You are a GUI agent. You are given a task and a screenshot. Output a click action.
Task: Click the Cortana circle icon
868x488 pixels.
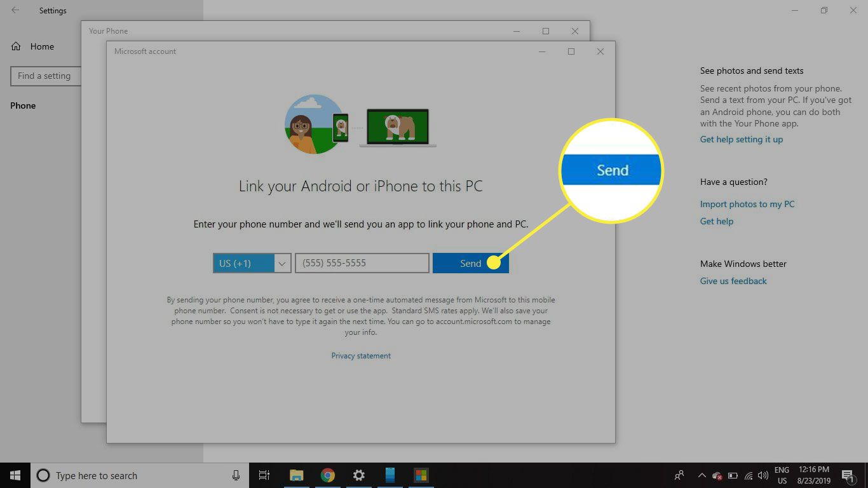(43, 475)
